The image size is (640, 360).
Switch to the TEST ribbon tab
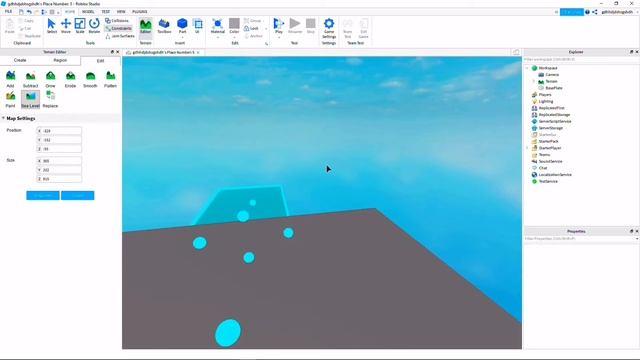[106, 12]
